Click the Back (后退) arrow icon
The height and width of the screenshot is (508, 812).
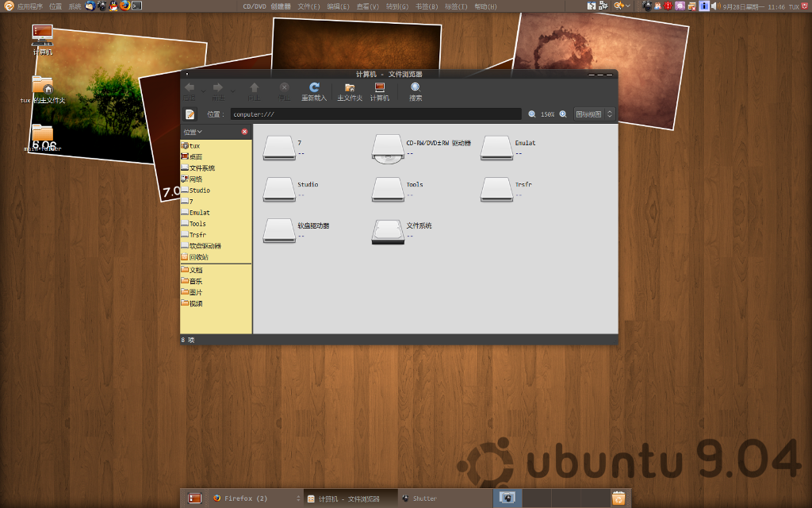click(190, 87)
